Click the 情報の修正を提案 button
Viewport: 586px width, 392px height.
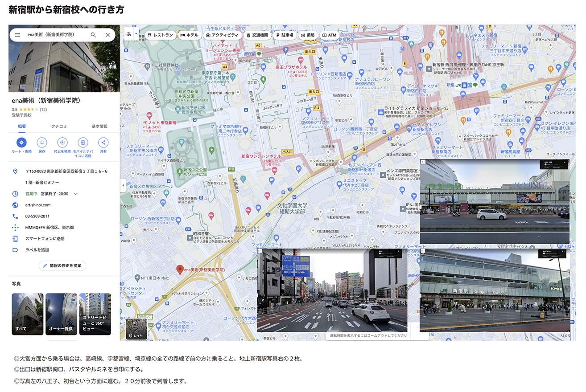pyautogui.click(x=62, y=265)
